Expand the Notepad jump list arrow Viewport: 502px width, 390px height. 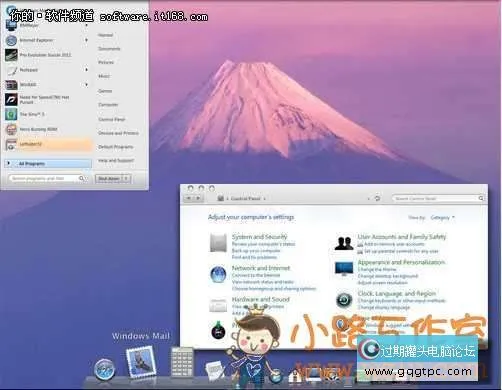pyautogui.click(x=86, y=70)
